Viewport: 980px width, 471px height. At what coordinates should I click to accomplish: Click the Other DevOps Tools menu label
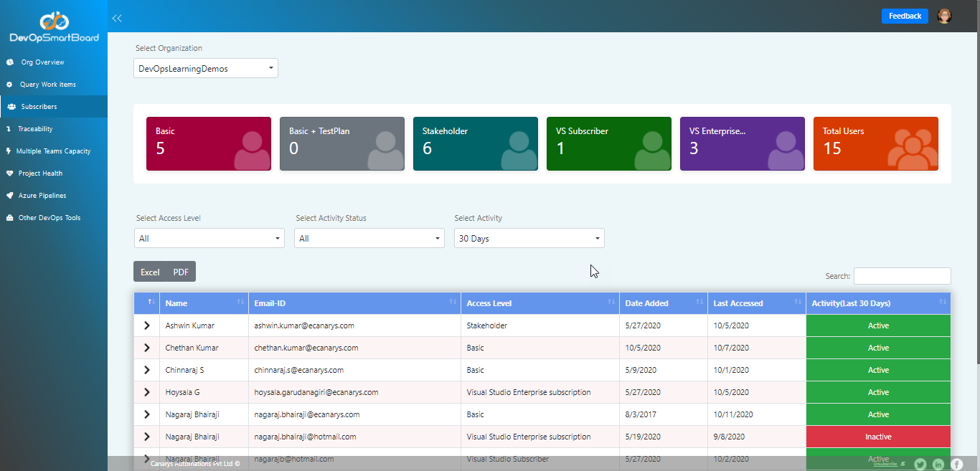point(50,218)
